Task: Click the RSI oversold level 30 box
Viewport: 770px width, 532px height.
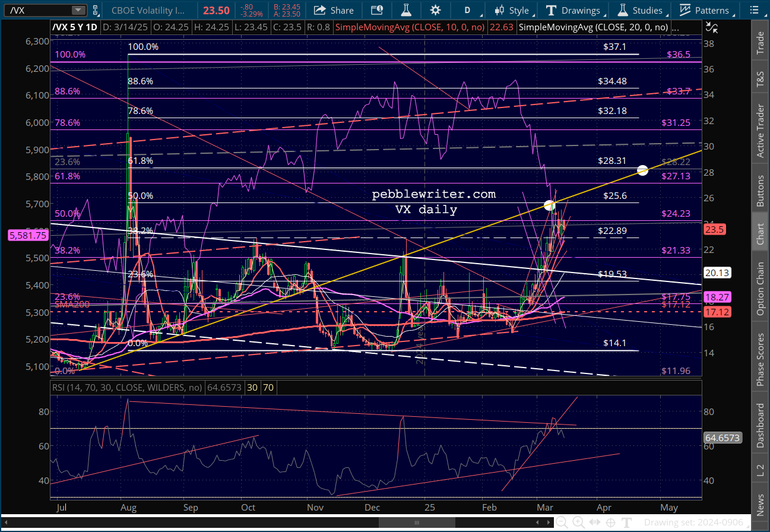Action: coord(251,388)
